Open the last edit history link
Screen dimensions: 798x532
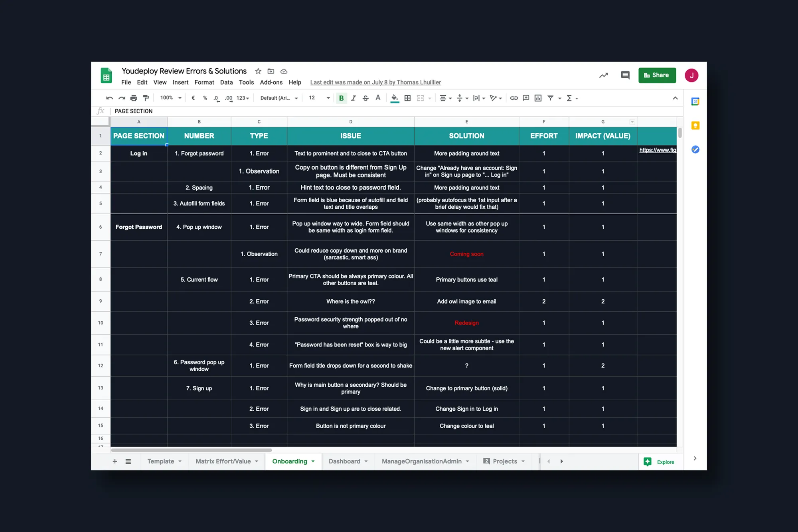[x=375, y=82]
